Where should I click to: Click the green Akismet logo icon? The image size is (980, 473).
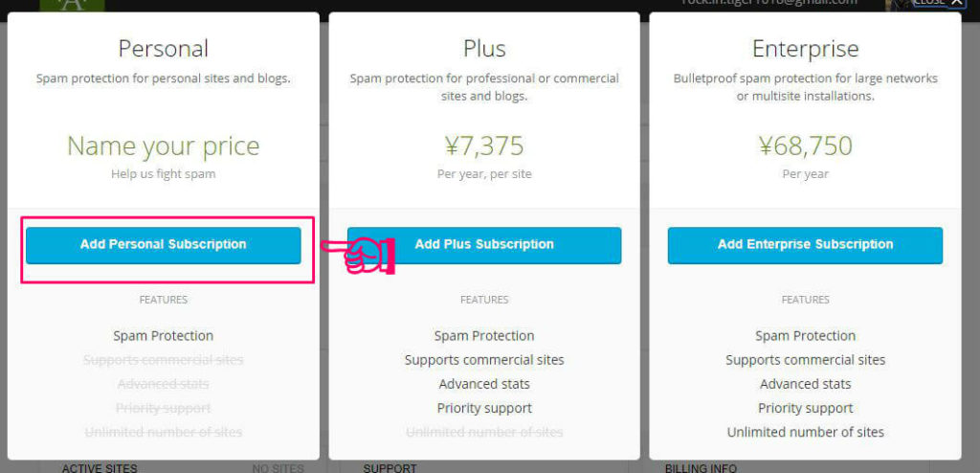pyautogui.click(x=72, y=5)
